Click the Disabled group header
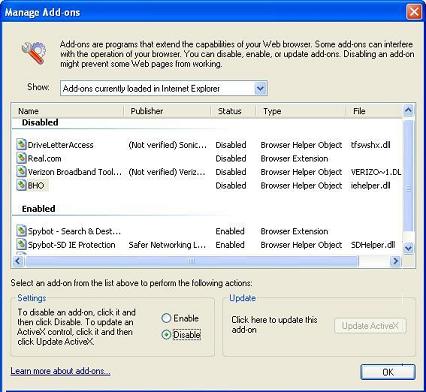Screen dimensions: 426x392 tap(40, 122)
